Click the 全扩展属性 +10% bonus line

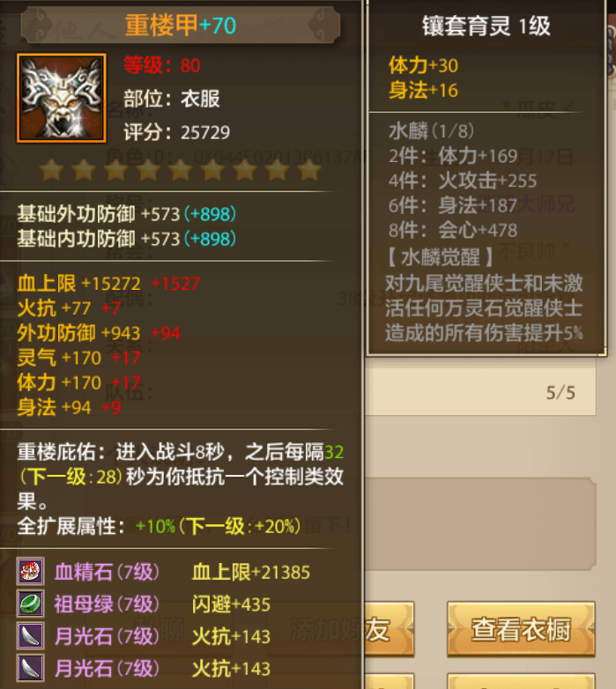[159, 526]
